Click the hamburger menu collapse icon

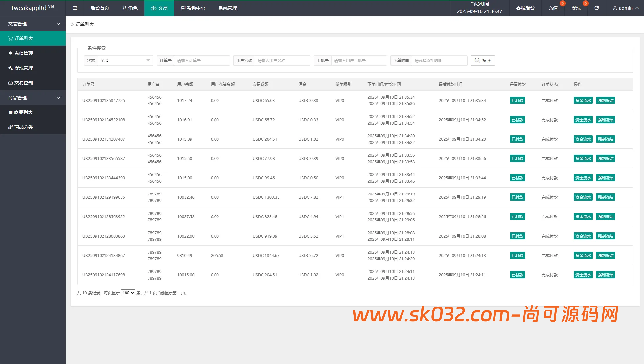(x=75, y=8)
